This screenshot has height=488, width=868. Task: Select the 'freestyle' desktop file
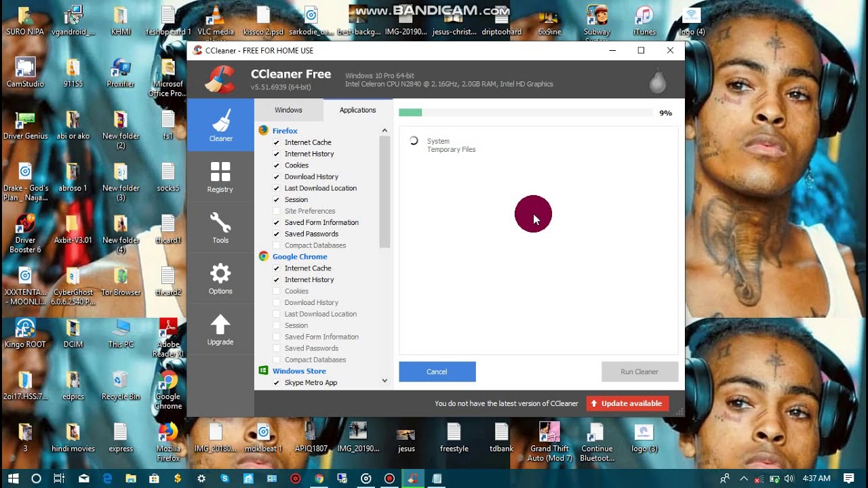(x=454, y=437)
